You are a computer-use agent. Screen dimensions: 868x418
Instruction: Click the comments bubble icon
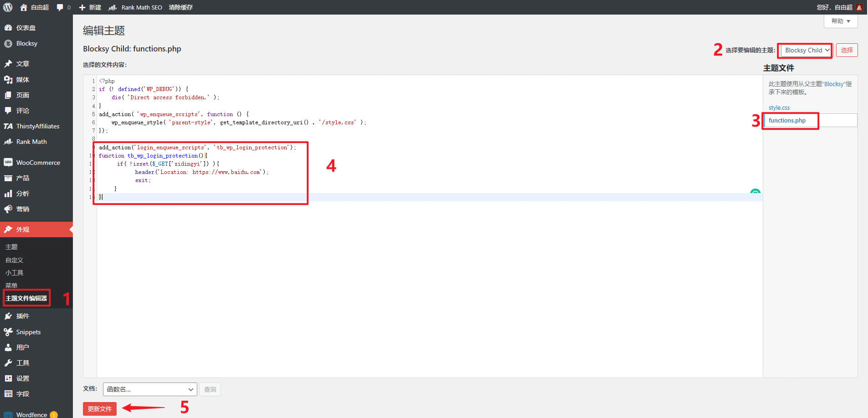point(60,7)
